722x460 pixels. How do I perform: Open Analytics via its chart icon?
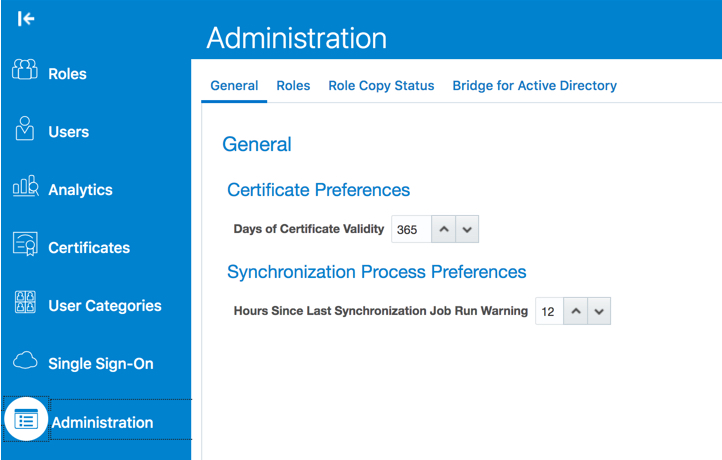[25, 187]
